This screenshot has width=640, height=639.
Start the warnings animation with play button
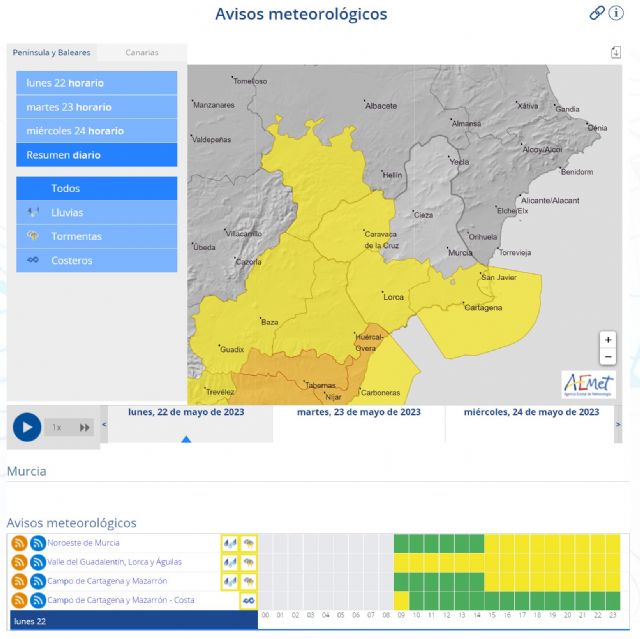coord(27,427)
